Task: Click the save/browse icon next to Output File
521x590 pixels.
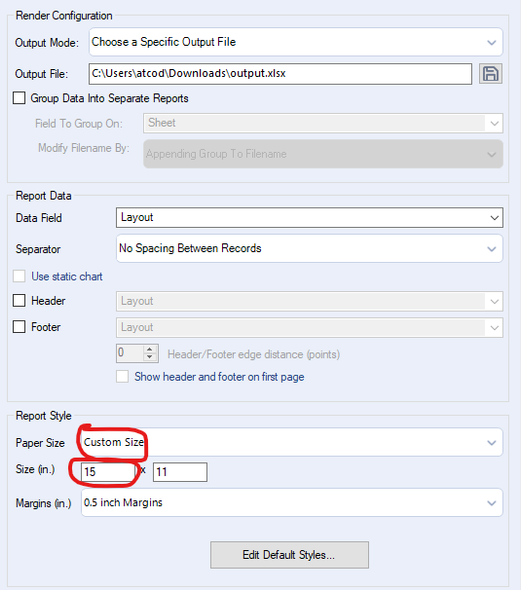Action: pyautogui.click(x=491, y=74)
